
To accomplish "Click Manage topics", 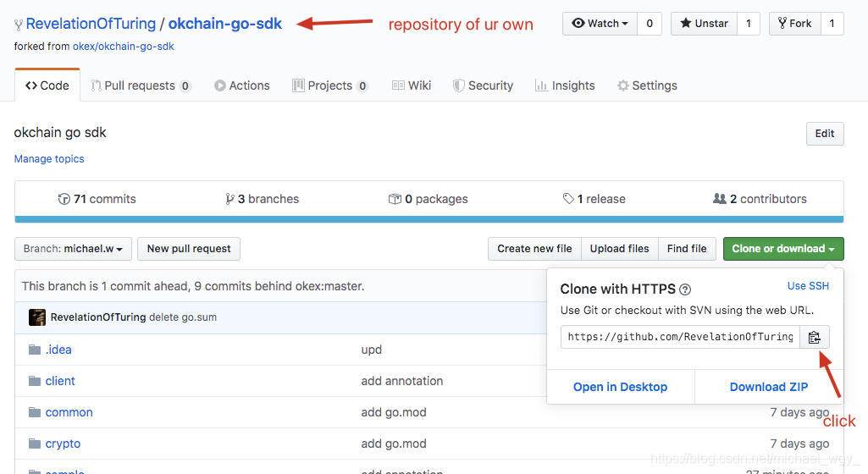I will coord(49,159).
